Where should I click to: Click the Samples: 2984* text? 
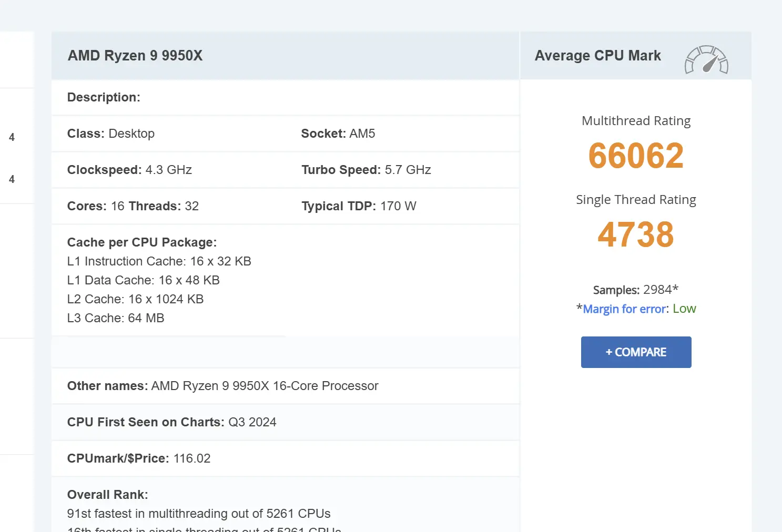point(636,290)
